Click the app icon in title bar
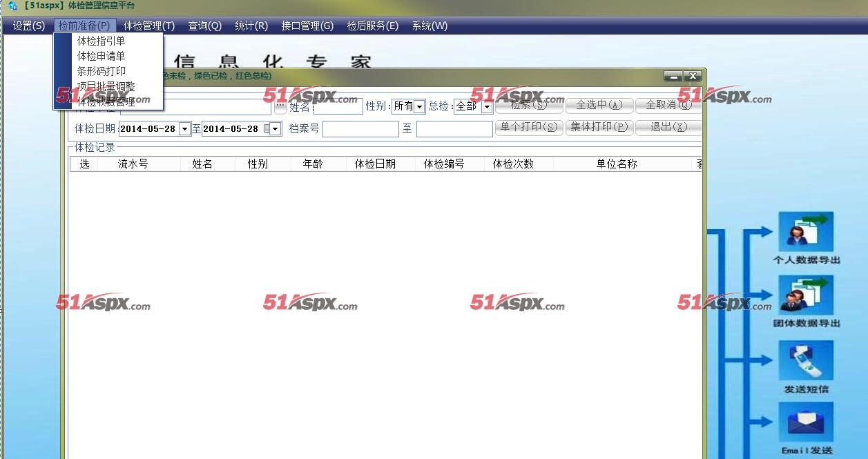This screenshot has width=868, height=459. point(12,6)
